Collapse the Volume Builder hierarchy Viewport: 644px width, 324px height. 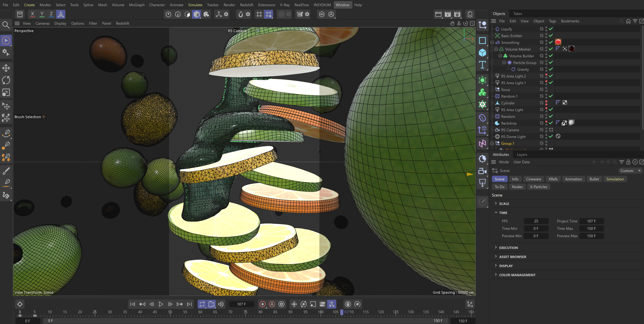(500, 56)
